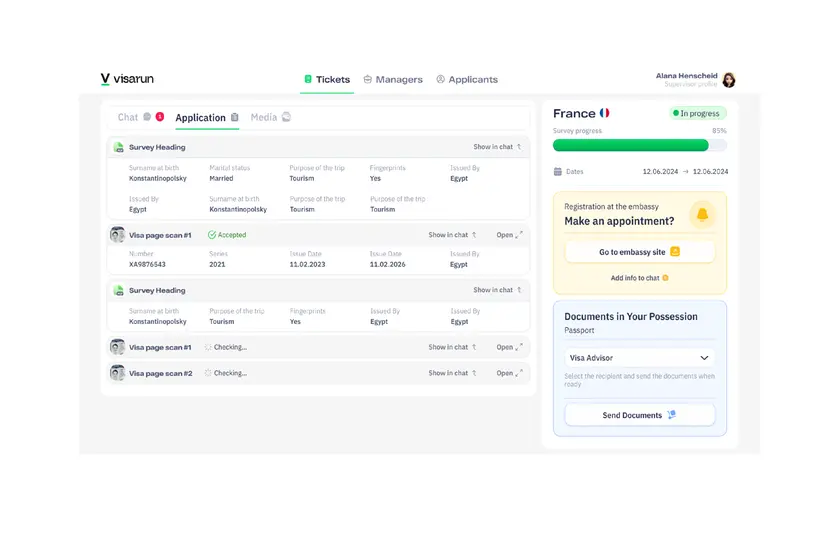The image size is (838, 559).
Task: Click the chat bubble icon beside Chat
Action: 147,117
